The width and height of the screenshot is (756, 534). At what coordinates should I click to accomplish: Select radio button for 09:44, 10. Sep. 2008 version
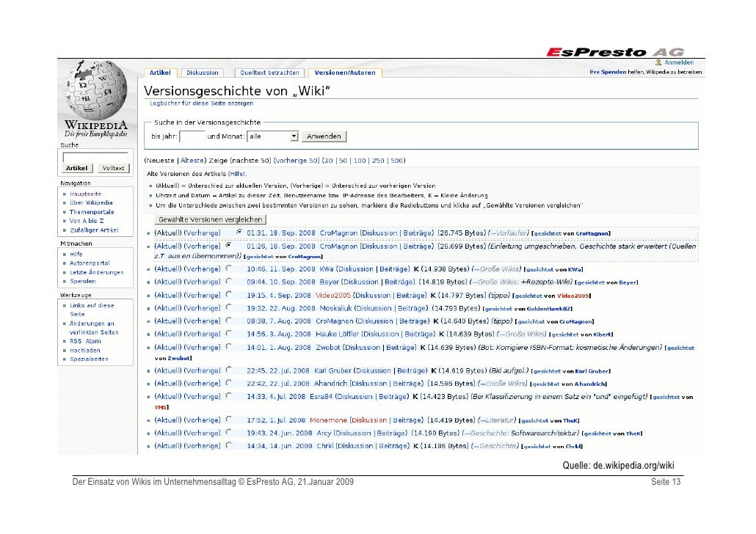point(228,282)
